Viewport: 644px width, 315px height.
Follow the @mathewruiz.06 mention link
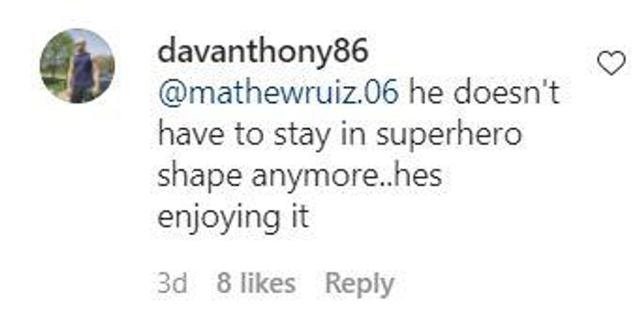pos(278,94)
